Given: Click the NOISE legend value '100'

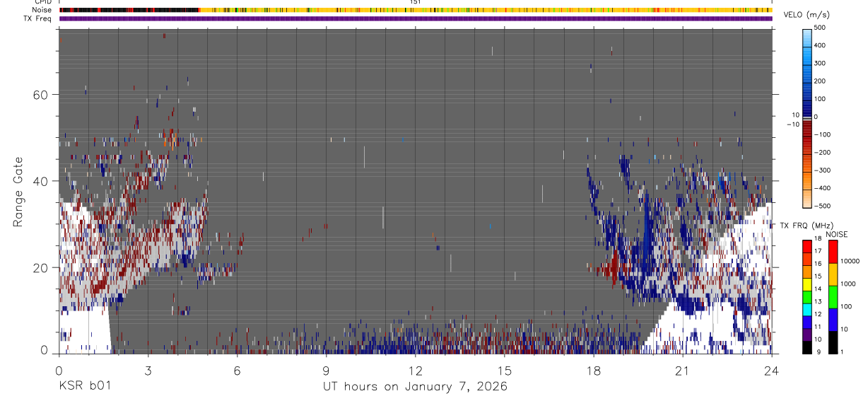Looking at the screenshot, I should point(846,306).
